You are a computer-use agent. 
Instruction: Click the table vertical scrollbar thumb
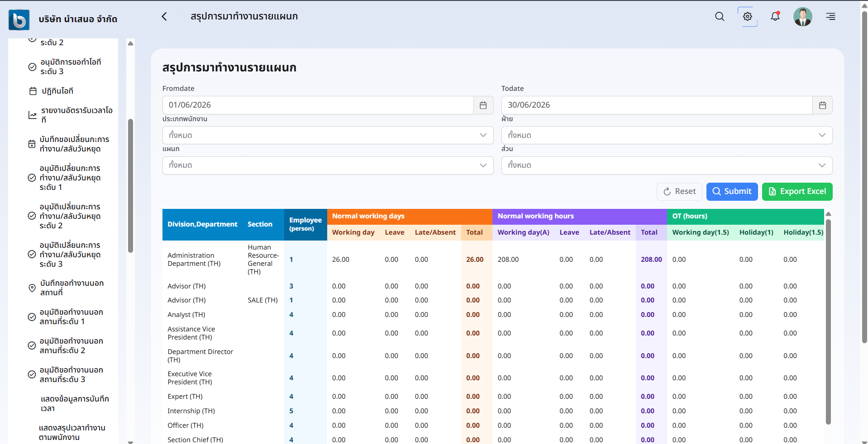point(828,321)
